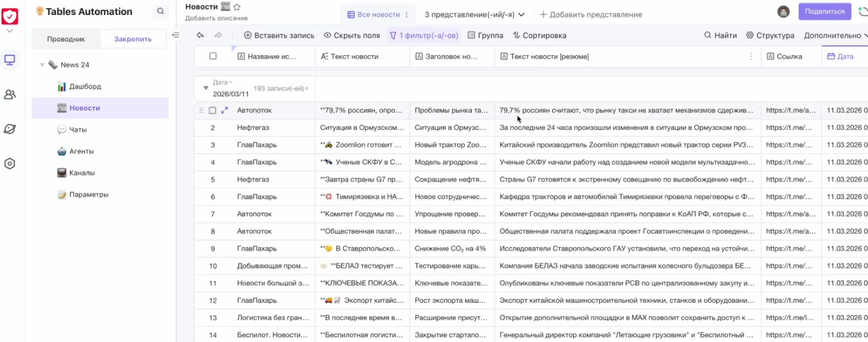
Task: Select the Тестирование карь... cell
Action: tap(452, 266)
